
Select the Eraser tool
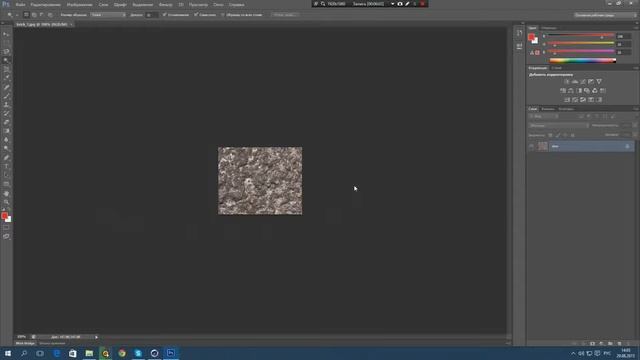6,122
